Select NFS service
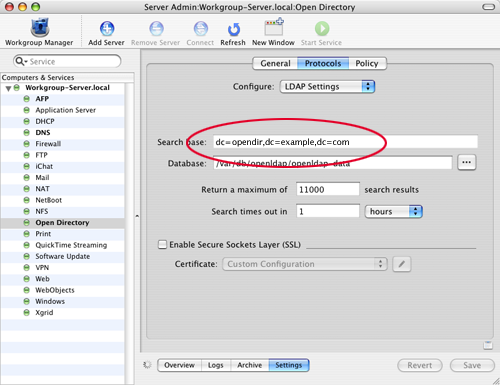 pyautogui.click(x=42, y=211)
